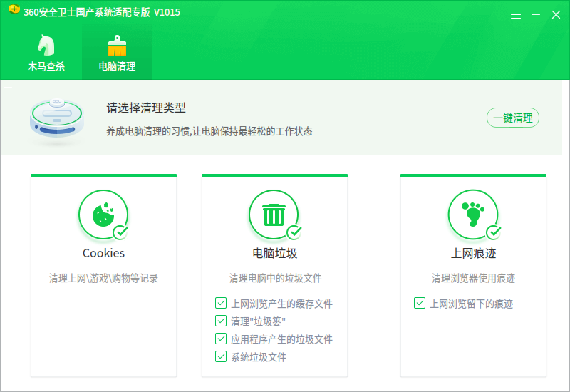Click the 一键清理 button
This screenshot has height=392, width=570.
click(x=512, y=118)
